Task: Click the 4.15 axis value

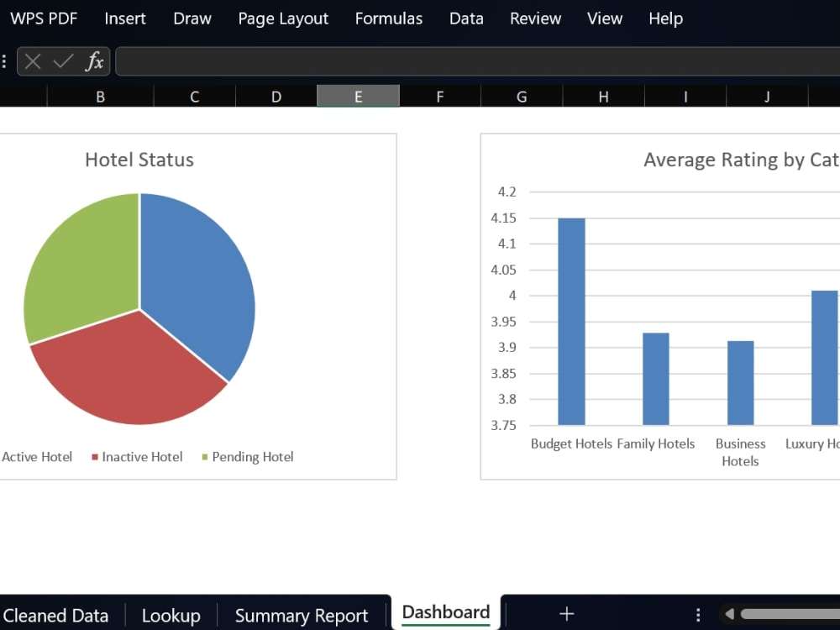Action: [x=503, y=218]
